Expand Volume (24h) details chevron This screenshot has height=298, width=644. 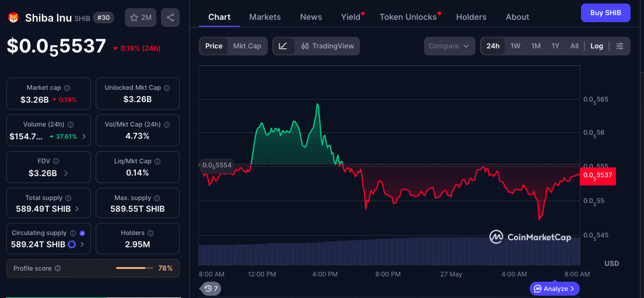pos(84,136)
